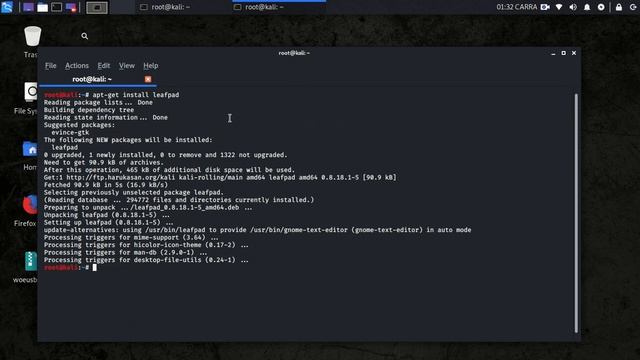Open the volume control tray icon

tap(573, 7)
